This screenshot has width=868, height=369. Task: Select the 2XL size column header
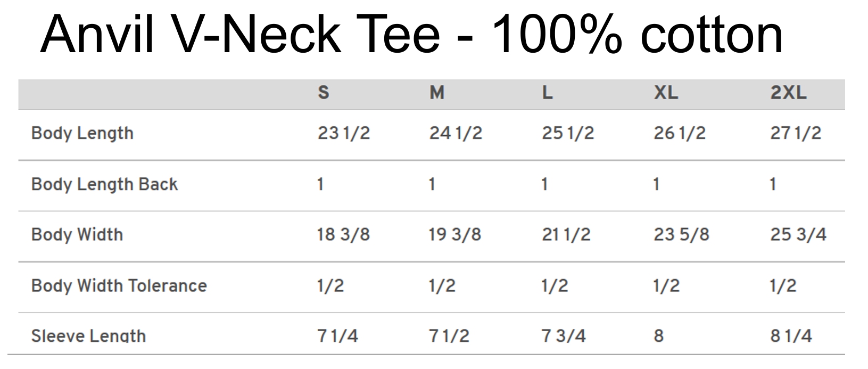pyautogui.click(x=788, y=93)
